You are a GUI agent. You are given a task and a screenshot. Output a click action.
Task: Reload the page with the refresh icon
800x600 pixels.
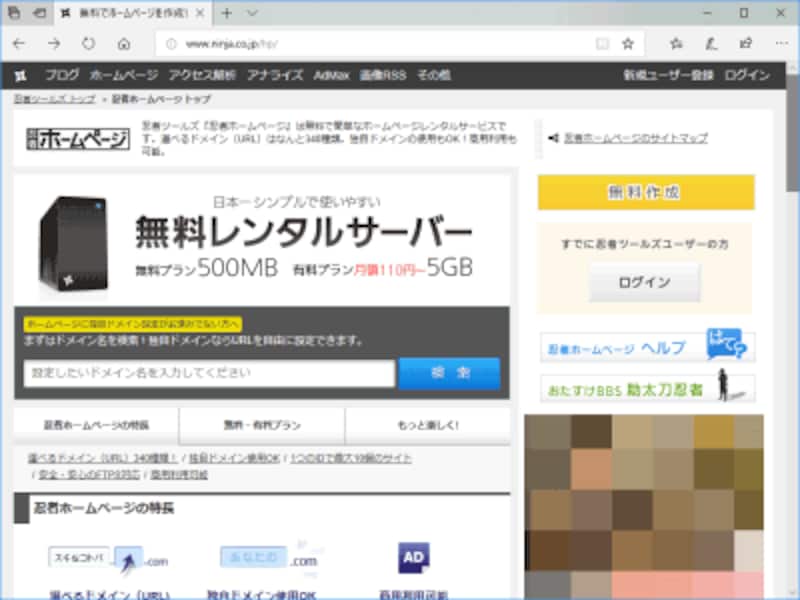coord(89,44)
